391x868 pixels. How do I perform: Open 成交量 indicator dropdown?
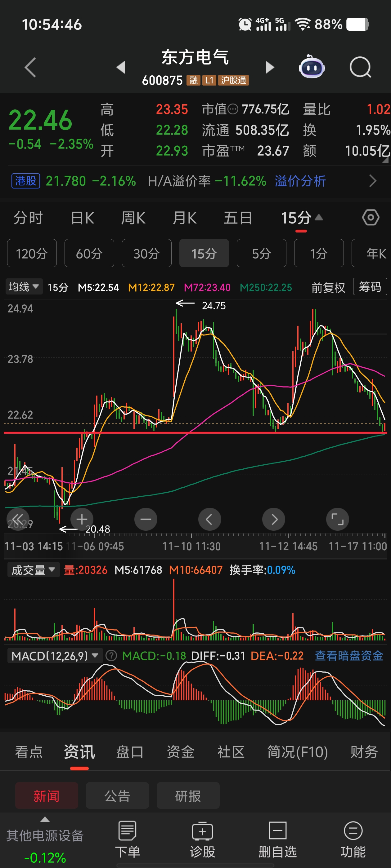click(34, 570)
